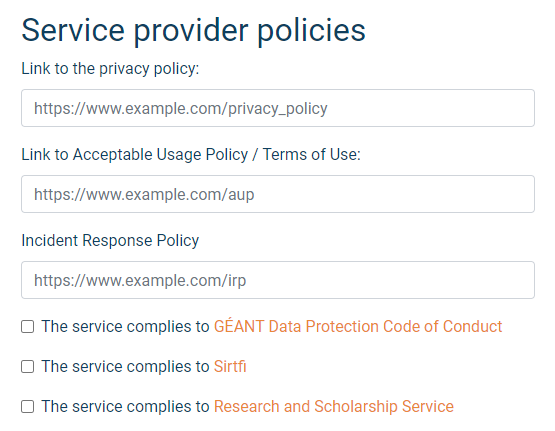Click the 'Link to Acceptable Usage Policy / Terms of Use:' label
The width and height of the screenshot is (555, 431).
tap(191, 155)
